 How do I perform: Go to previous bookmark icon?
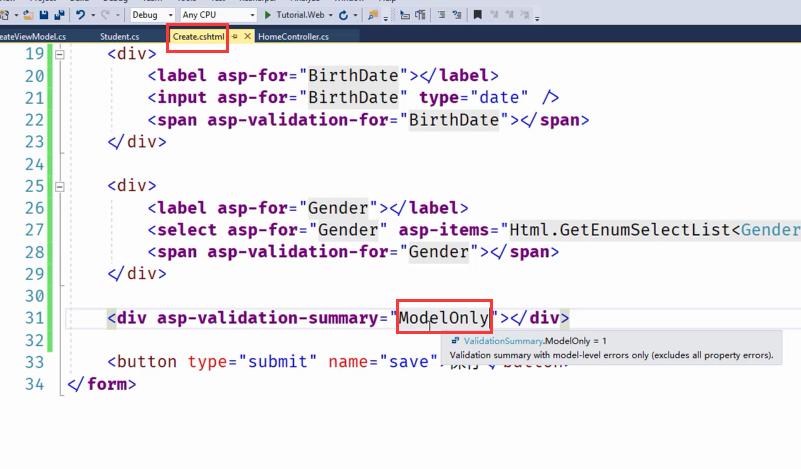pyautogui.click(x=493, y=15)
